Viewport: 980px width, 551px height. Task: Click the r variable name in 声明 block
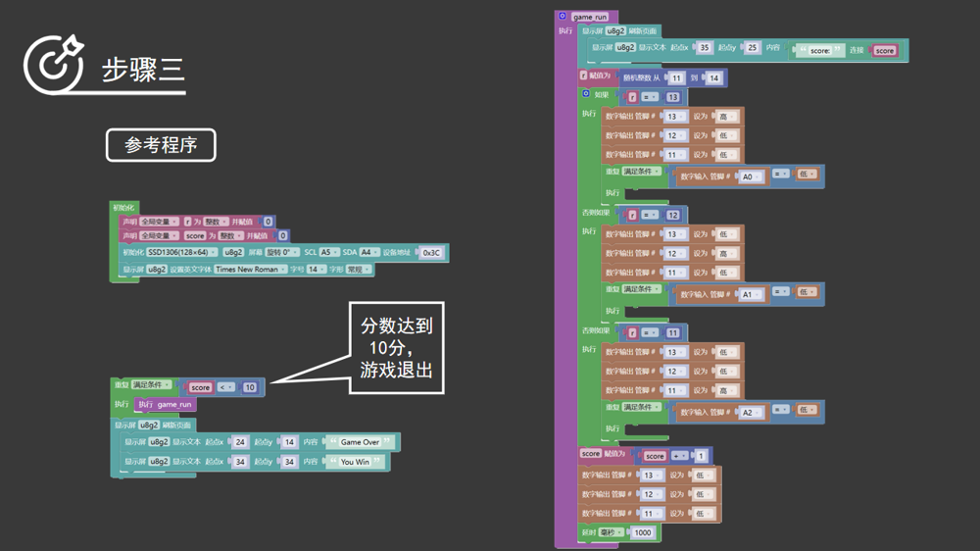pyautogui.click(x=187, y=222)
